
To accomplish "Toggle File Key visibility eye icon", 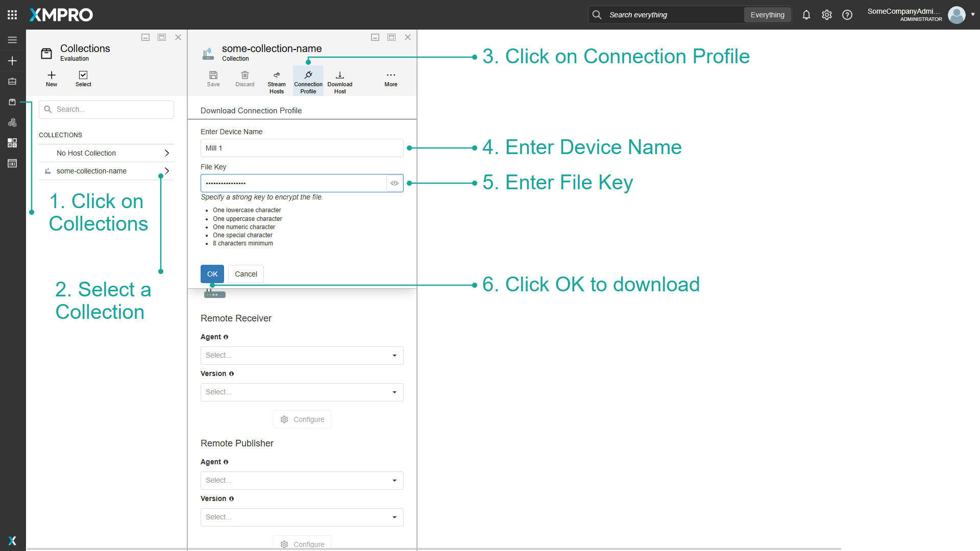I will (x=395, y=183).
